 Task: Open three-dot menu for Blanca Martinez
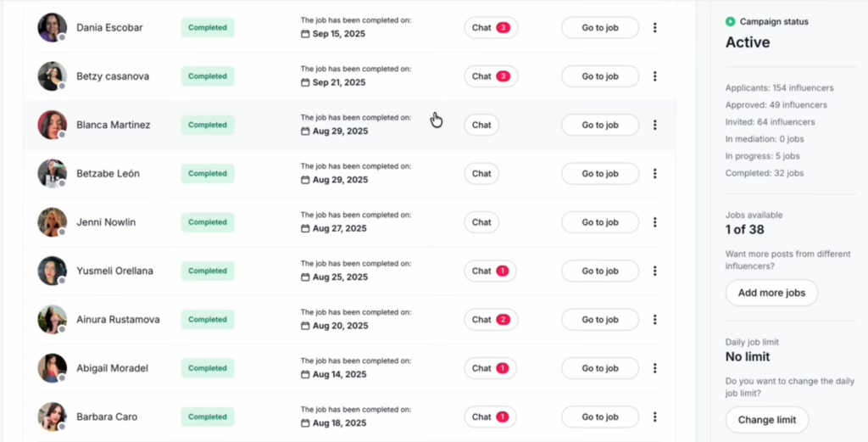pos(655,126)
